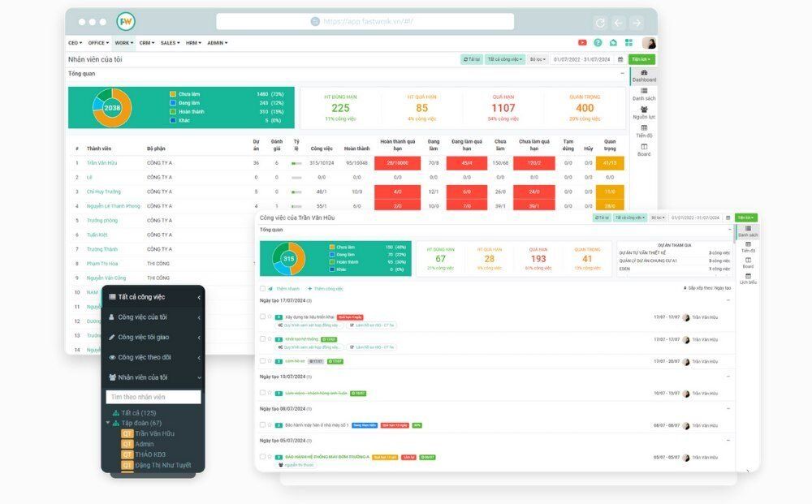The width and height of the screenshot is (812, 504).
Task: Click the green help question mark icon
Action: click(598, 43)
